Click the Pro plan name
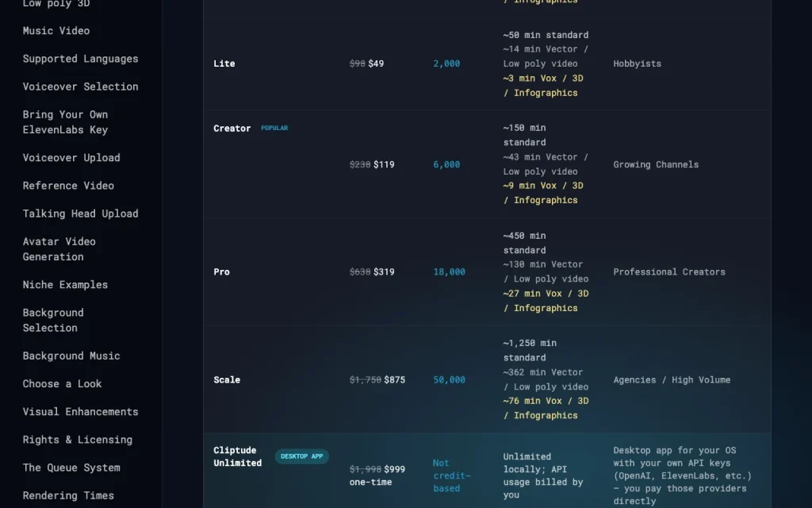Viewport: 812px width, 508px height. (x=222, y=271)
